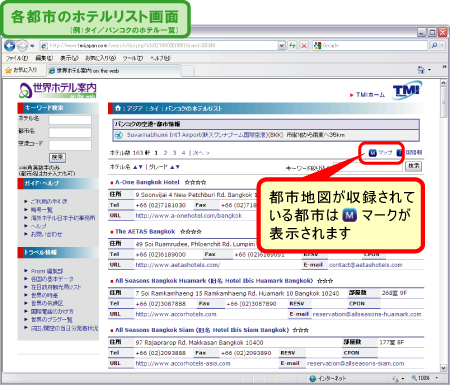The image size is (450, 385).
Task: Click the airport icon beside Suvarnabhumi Int'l Airport
Action: pos(119,135)
